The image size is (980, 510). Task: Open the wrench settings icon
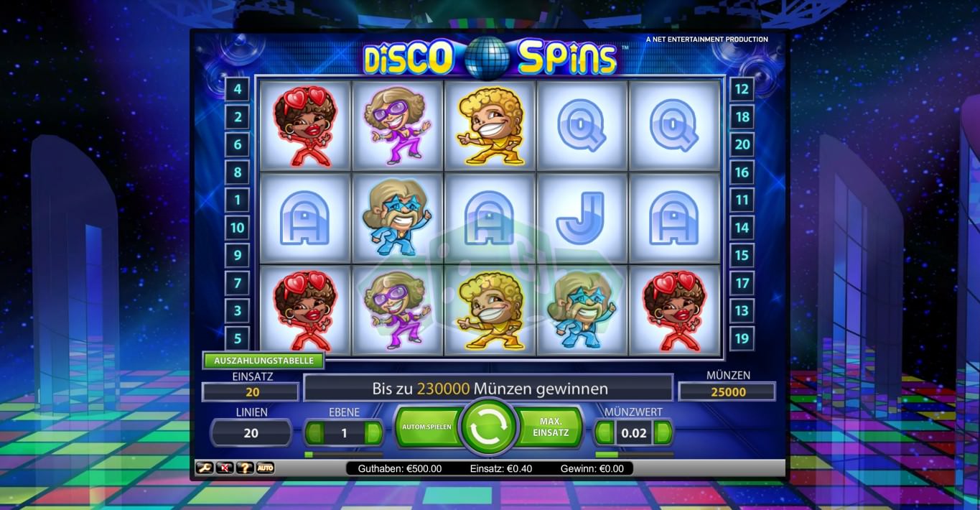205,468
